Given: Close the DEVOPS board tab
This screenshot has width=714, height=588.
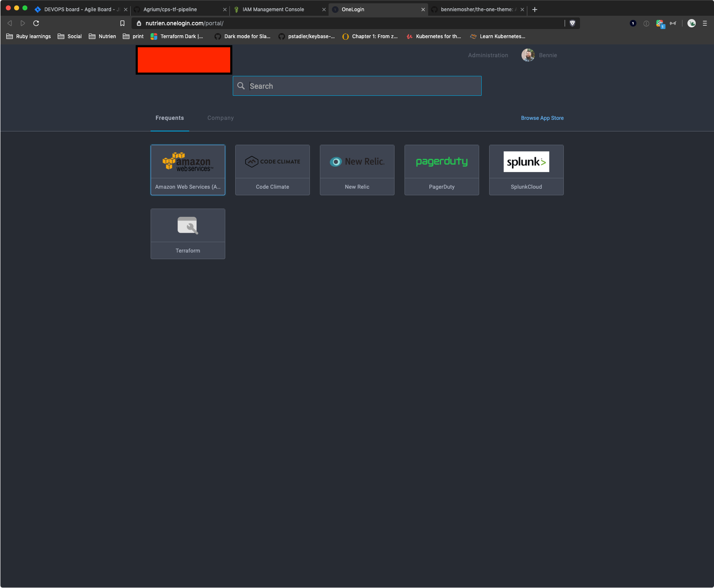Looking at the screenshot, I should click(126, 10).
